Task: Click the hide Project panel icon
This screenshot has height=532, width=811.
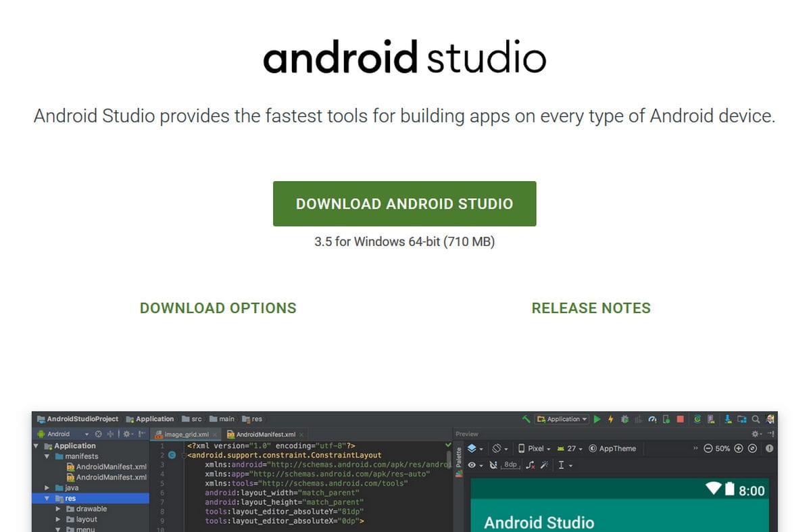Action: [x=142, y=434]
